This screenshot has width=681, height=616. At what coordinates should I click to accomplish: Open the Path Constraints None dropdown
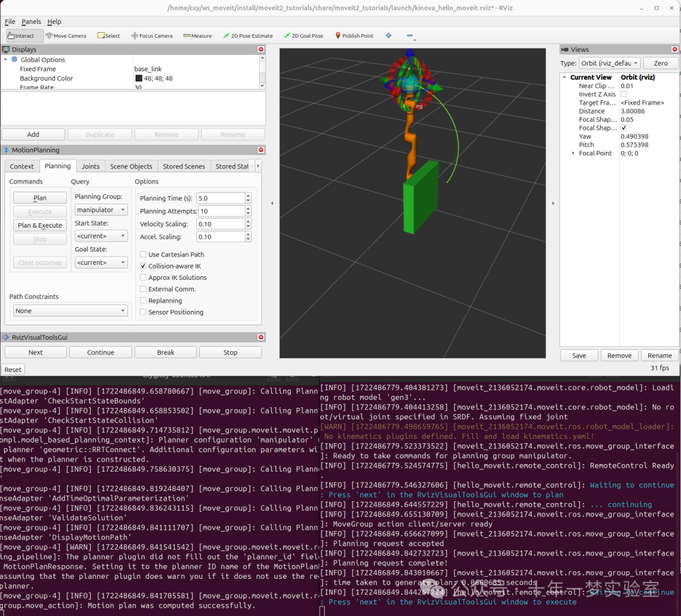[71, 311]
